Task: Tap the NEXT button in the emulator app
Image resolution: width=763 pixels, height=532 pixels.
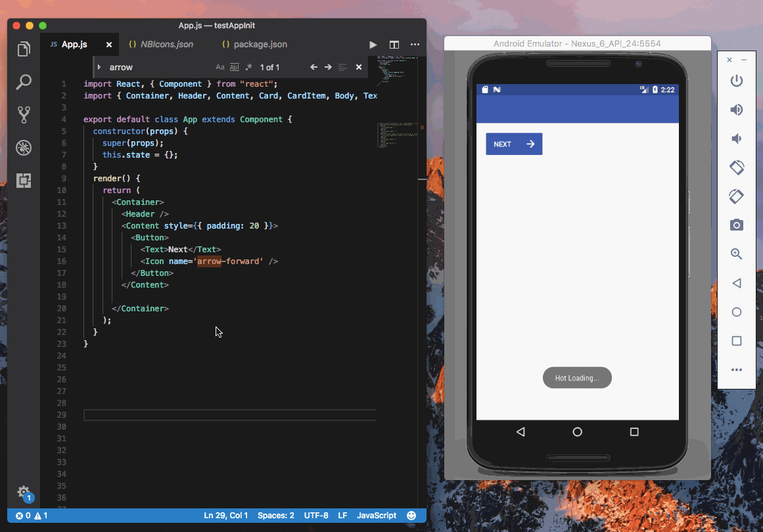Action: 514,143
